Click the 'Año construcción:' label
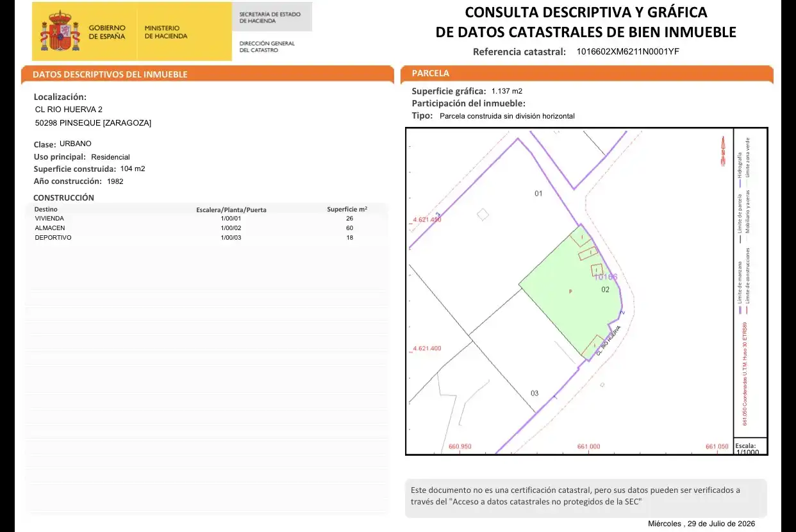Image resolution: width=796 pixels, height=532 pixels. (x=68, y=181)
